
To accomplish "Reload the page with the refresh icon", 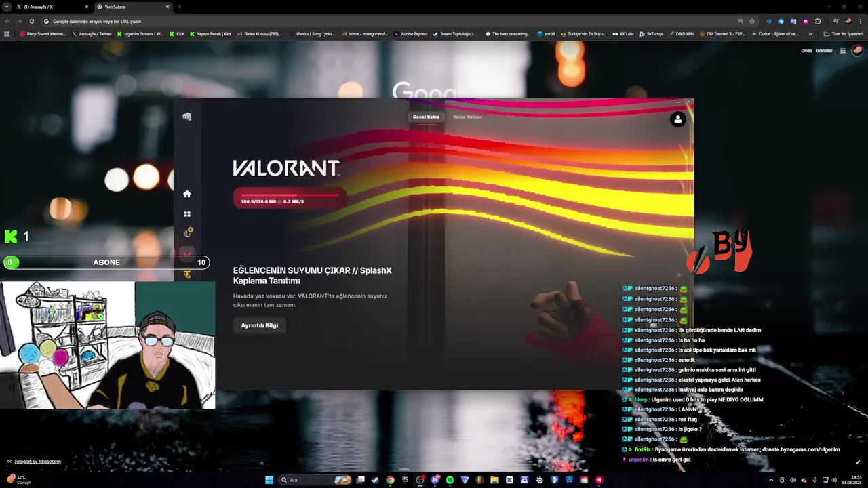I will (31, 21).
